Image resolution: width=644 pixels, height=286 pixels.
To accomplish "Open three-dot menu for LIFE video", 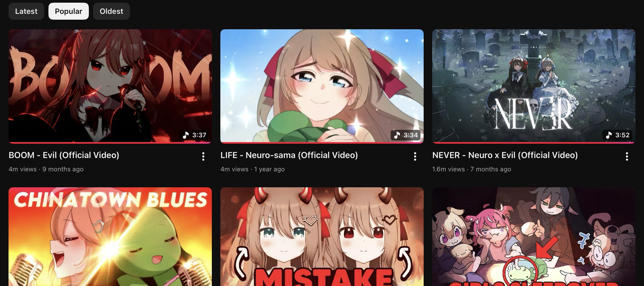I will click(415, 156).
